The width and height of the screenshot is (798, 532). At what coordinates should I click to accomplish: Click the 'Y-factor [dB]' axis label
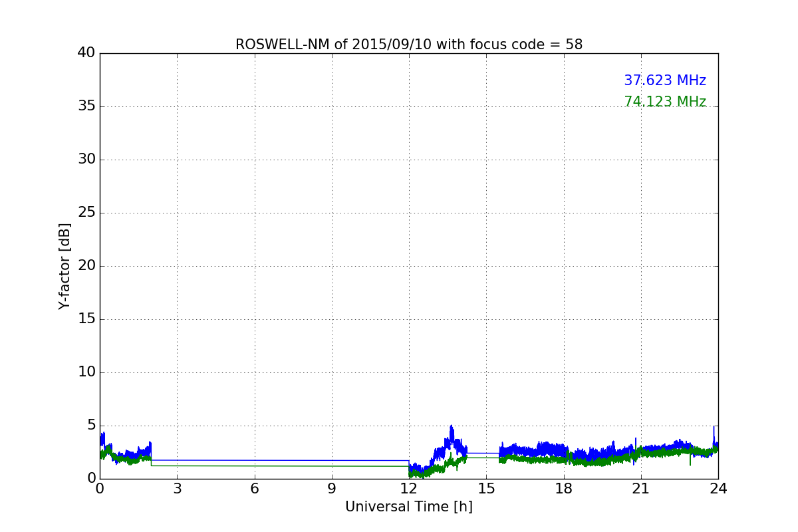pyautogui.click(x=65, y=266)
